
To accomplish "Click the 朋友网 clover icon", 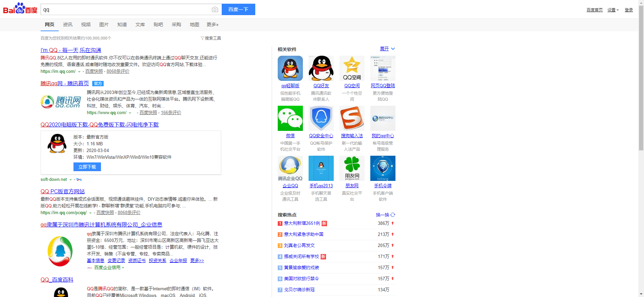I will click(x=352, y=168).
